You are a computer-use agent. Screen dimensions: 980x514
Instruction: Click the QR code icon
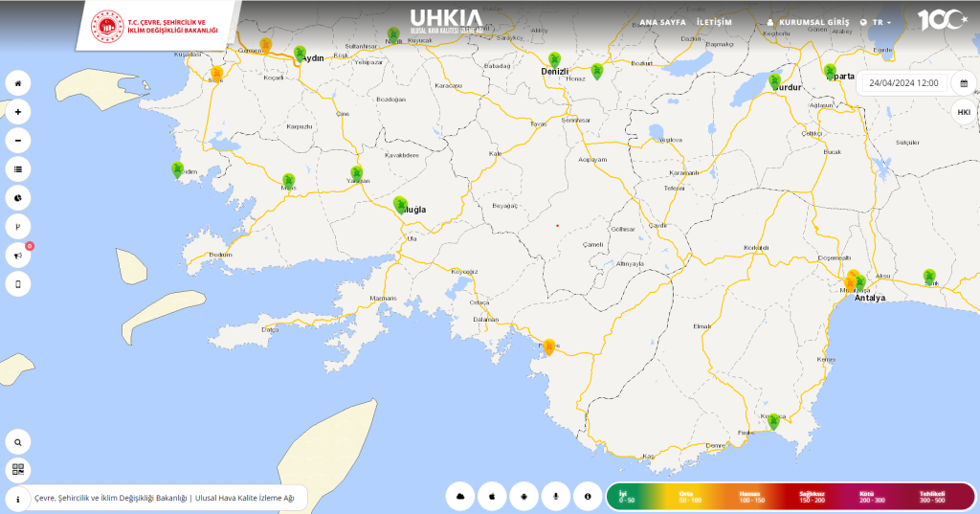click(18, 469)
